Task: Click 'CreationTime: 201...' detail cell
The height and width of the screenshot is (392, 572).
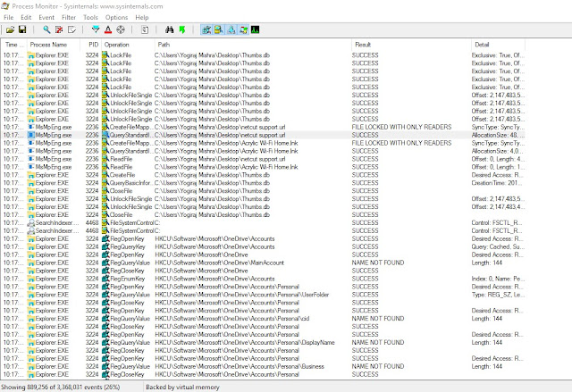Action: 497,183
